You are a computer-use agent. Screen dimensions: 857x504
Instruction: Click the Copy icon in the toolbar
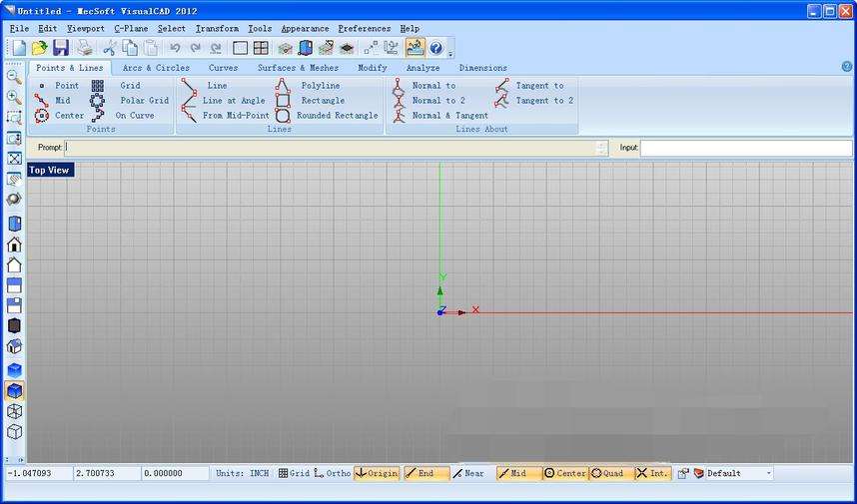click(130, 48)
